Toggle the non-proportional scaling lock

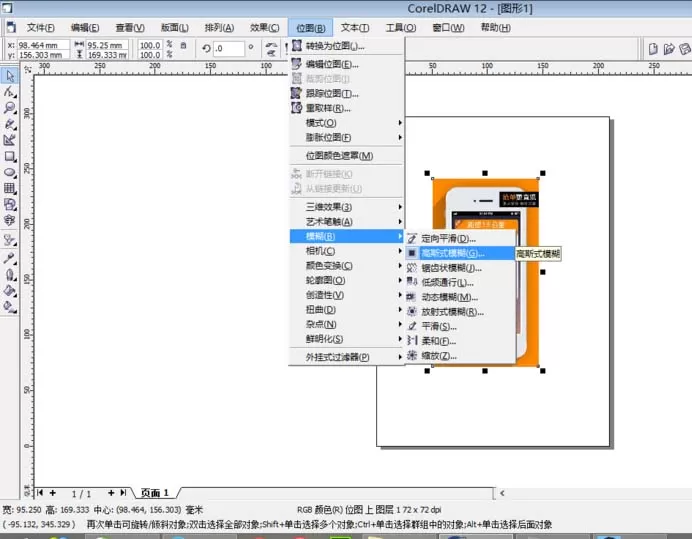click(184, 45)
